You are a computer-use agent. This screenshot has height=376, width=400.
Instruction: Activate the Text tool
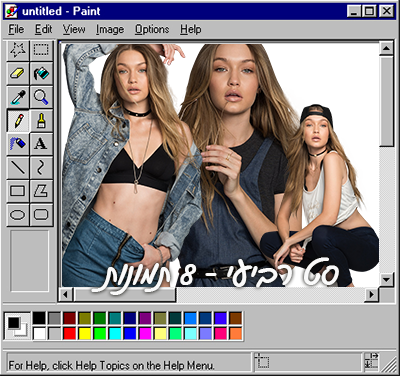41,144
